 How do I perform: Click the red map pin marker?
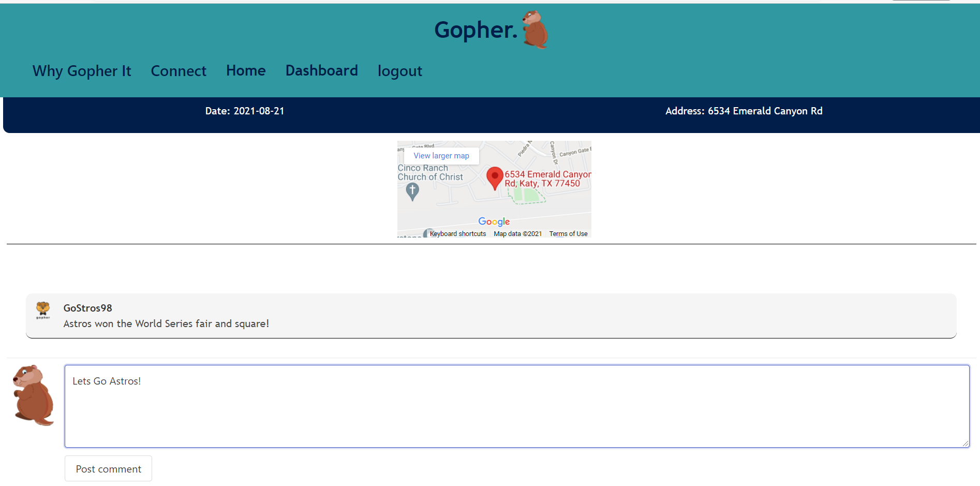pos(495,178)
